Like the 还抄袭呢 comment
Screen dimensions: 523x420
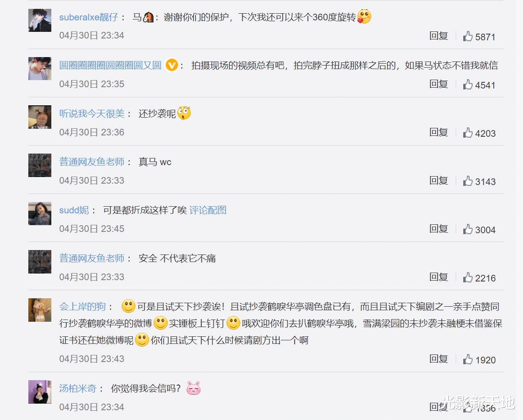pyautogui.click(x=468, y=132)
